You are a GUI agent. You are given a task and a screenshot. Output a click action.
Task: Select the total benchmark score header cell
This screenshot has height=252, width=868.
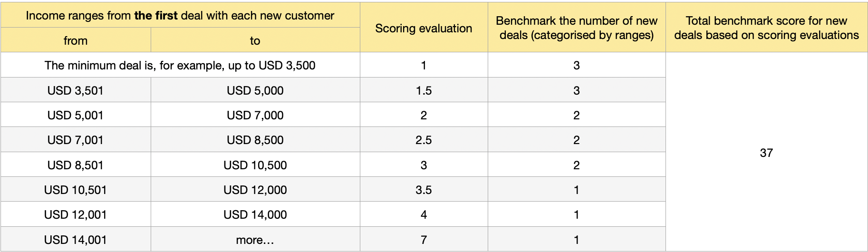point(766,28)
